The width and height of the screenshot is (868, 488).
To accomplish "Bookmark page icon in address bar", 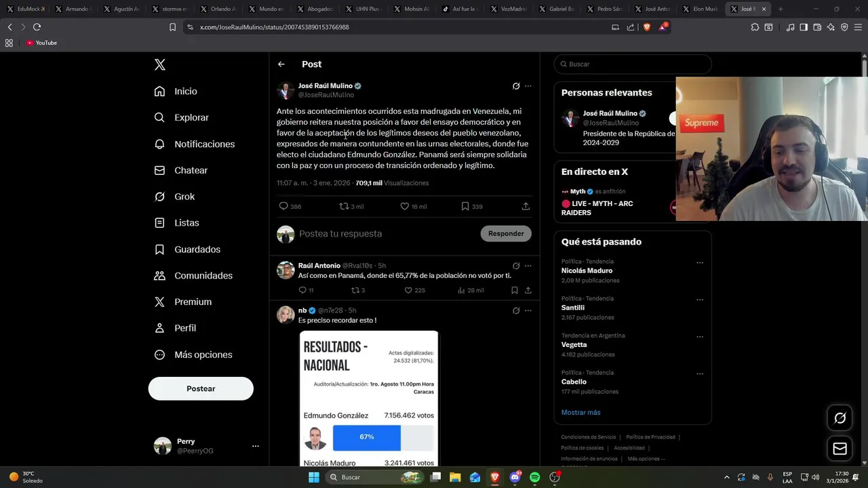I will 172,27.
